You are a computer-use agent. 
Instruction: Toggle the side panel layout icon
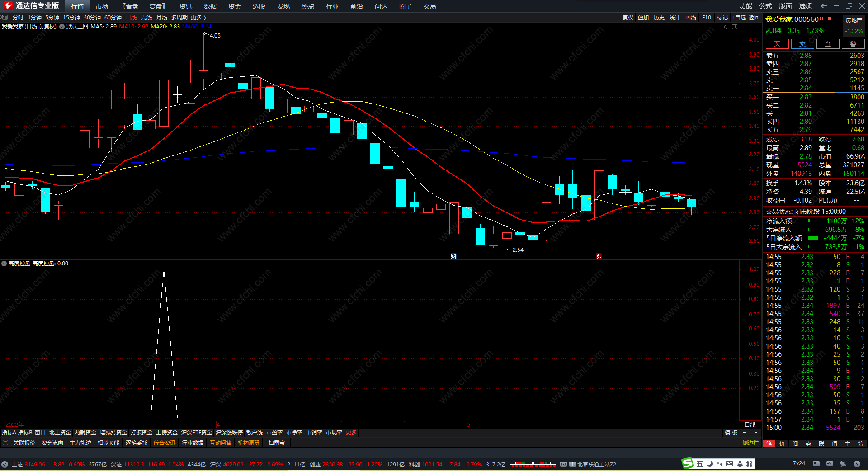pos(735,27)
